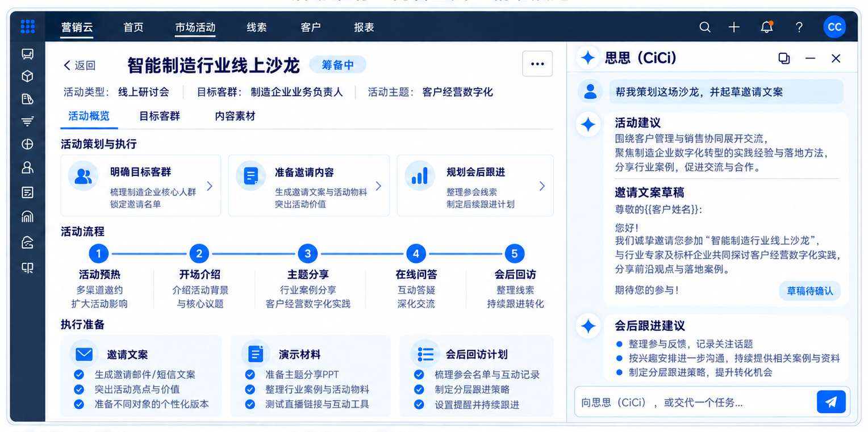Switch to the 目标客群 tab
This screenshot has width=868, height=432.
pyautogui.click(x=160, y=116)
